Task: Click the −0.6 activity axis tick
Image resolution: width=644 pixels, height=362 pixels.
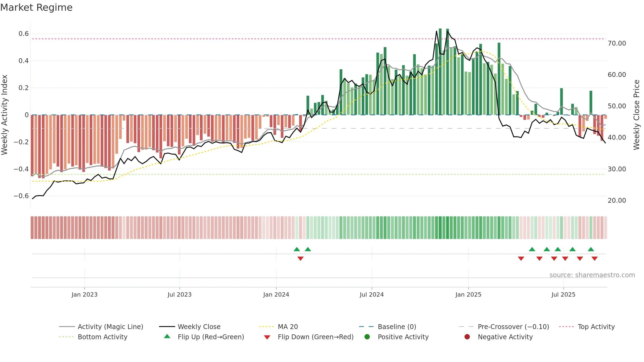Action: pyautogui.click(x=21, y=196)
